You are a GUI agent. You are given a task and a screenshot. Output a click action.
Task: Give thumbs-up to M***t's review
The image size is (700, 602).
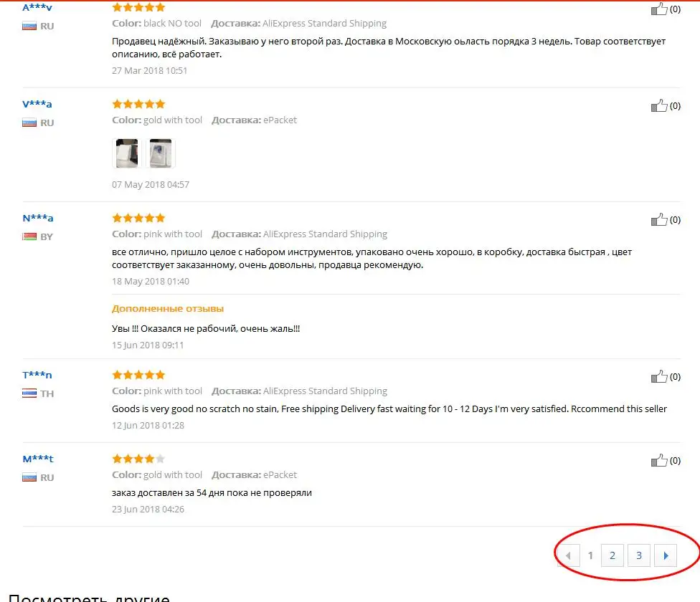tap(659, 461)
